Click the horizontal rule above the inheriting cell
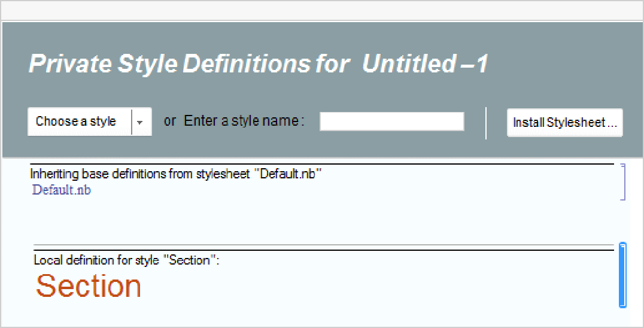The image size is (644, 328). tap(323, 163)
